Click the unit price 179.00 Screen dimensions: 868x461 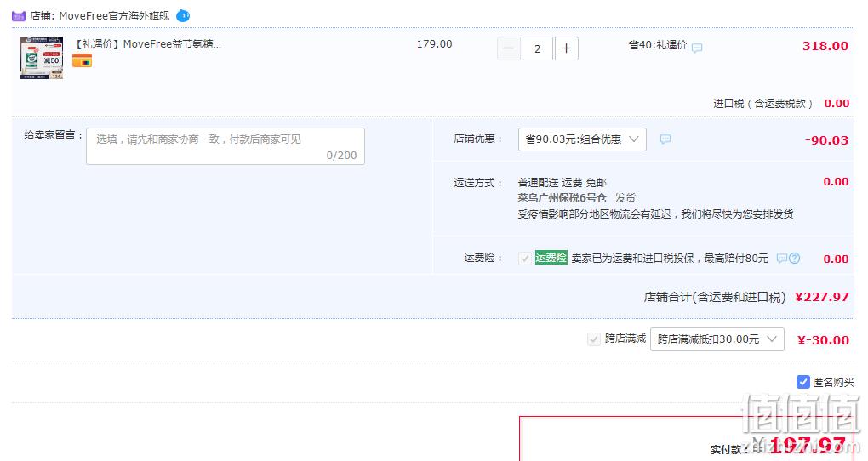[x=435, y=43]
